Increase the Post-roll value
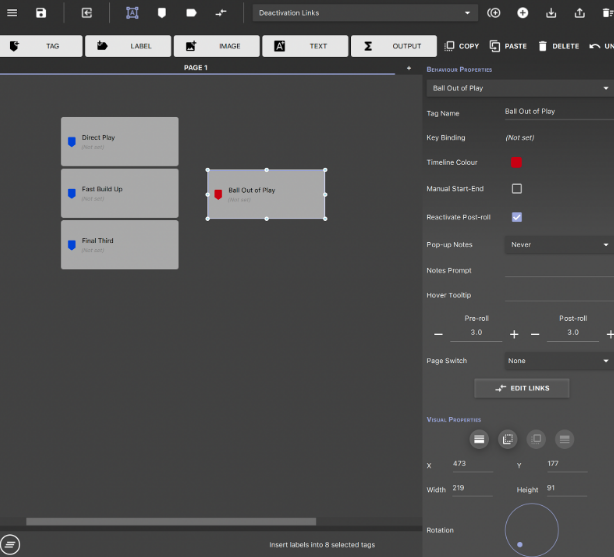The image size is (614, 557). [610, 335]
